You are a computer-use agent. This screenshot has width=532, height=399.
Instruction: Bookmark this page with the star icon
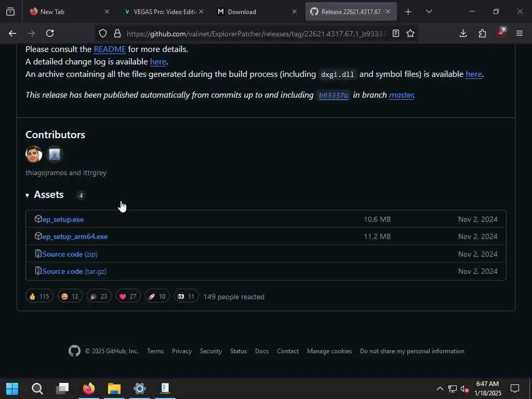(x=410, y=33)
